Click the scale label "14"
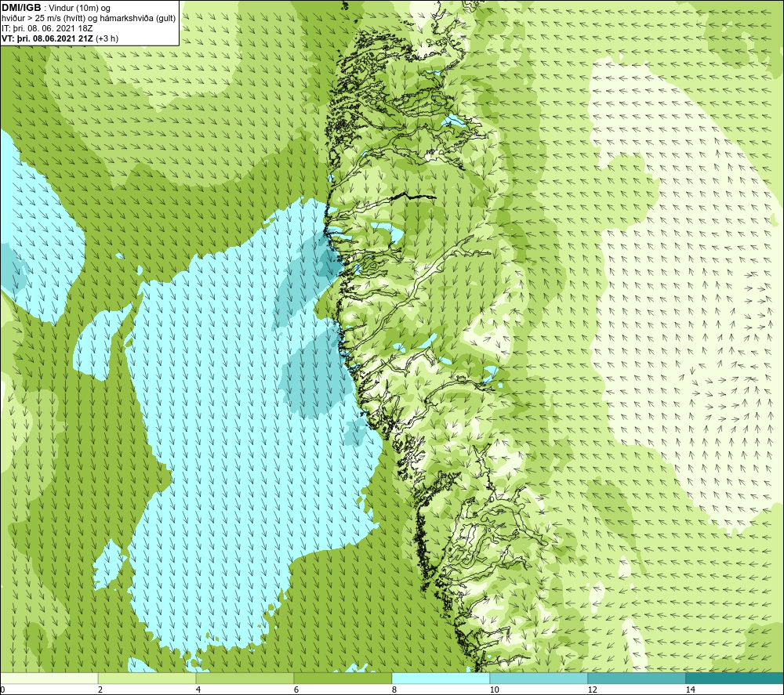The height and width of the screenshot is (695, 784). pos(691,690)
